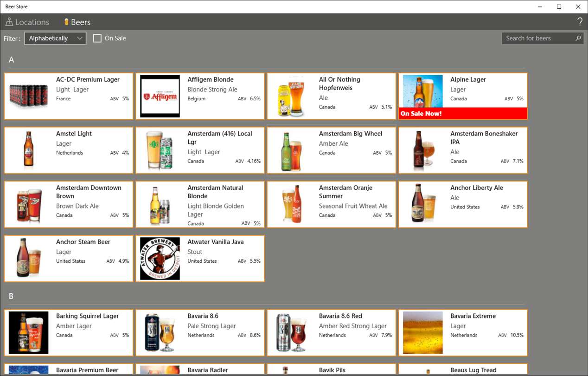Click the Anchor Steam Beer title
Screen dimensions: 588x376
(83, 242)
